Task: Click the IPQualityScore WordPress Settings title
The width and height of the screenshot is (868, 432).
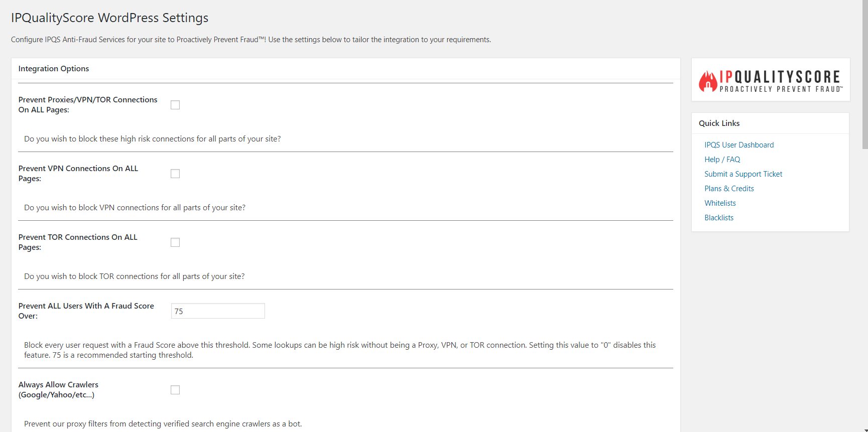Action: point(109,18)
